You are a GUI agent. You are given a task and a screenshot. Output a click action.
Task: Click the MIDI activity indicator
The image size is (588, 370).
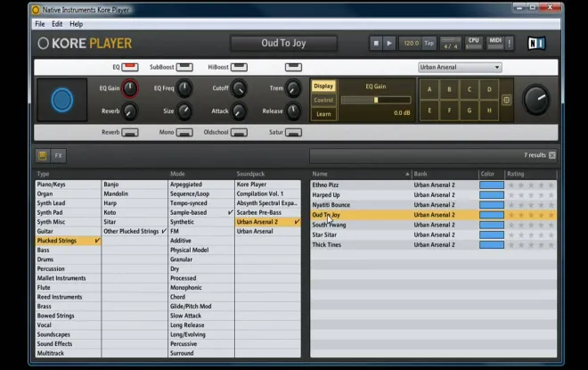(x=495, y=43)
